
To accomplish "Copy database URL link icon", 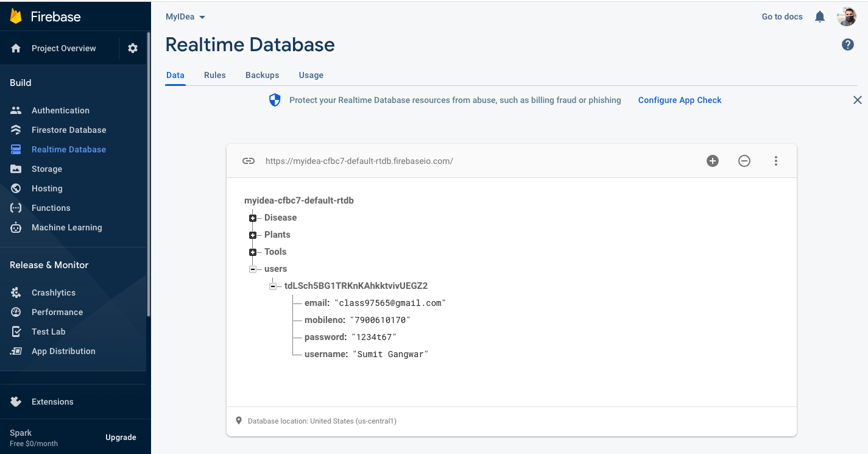I will coord(249,161).
